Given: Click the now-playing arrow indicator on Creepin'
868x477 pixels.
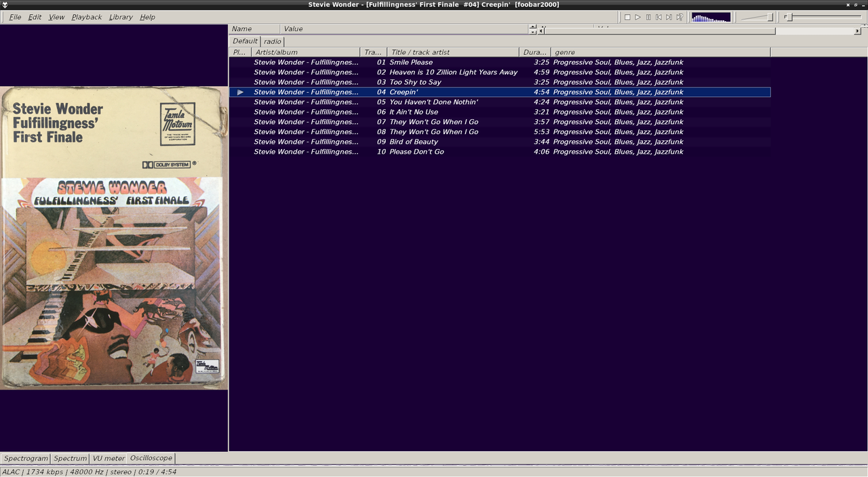Looking at the screenshot, I should [240, 92].
